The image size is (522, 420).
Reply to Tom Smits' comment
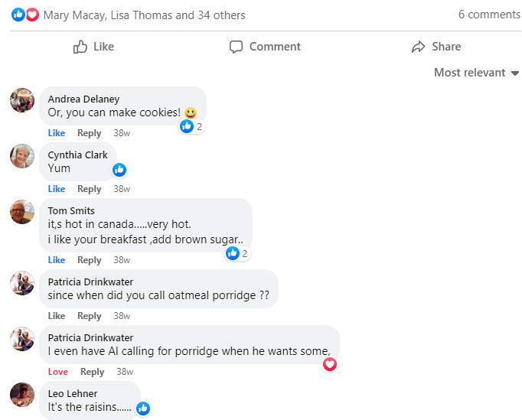tap(90, 260)
